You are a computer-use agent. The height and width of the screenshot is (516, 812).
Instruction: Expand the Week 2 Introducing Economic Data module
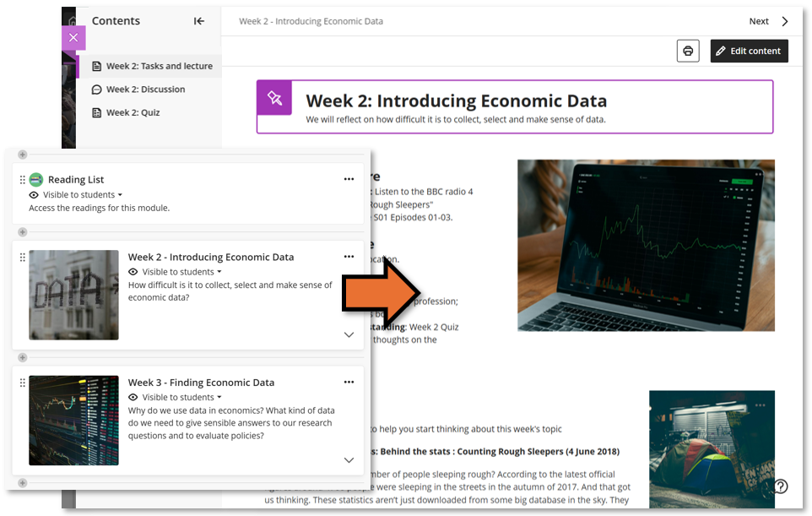[349, 334]
